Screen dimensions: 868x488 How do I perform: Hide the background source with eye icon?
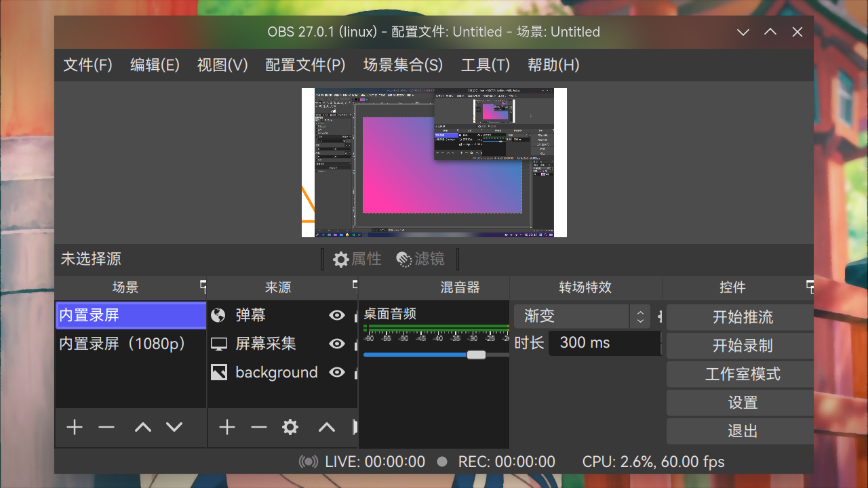[x=337, y=372]
